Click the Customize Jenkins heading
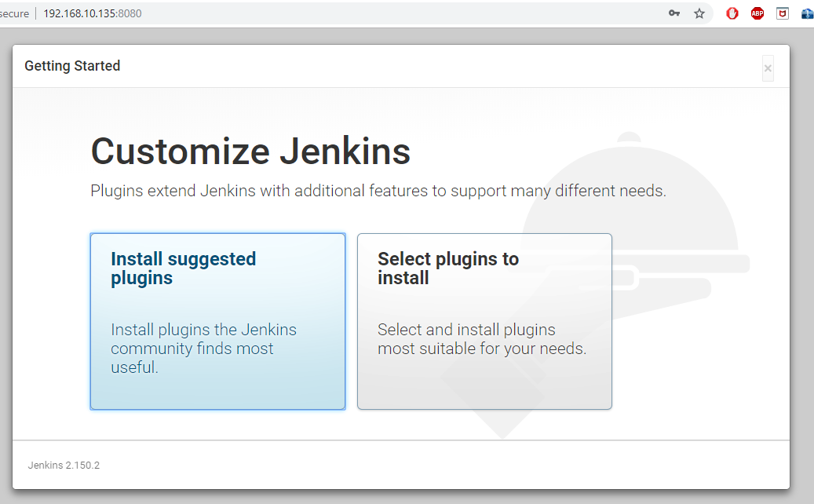814x504 pixels. click(250, 152)
